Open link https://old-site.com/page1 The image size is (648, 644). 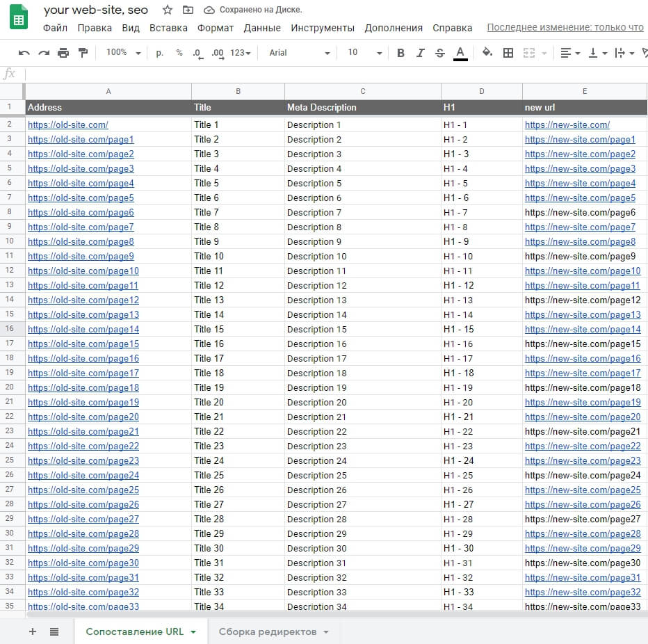click(x=81, y=140)
